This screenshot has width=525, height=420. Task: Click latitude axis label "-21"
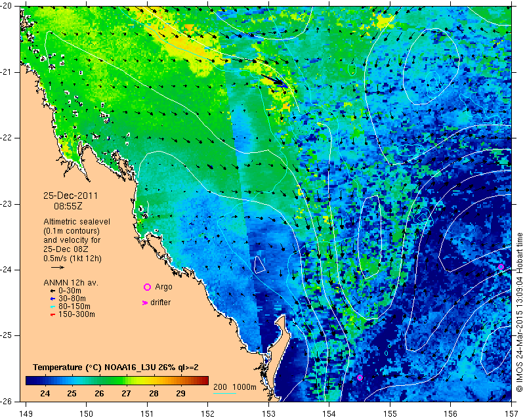7,72
